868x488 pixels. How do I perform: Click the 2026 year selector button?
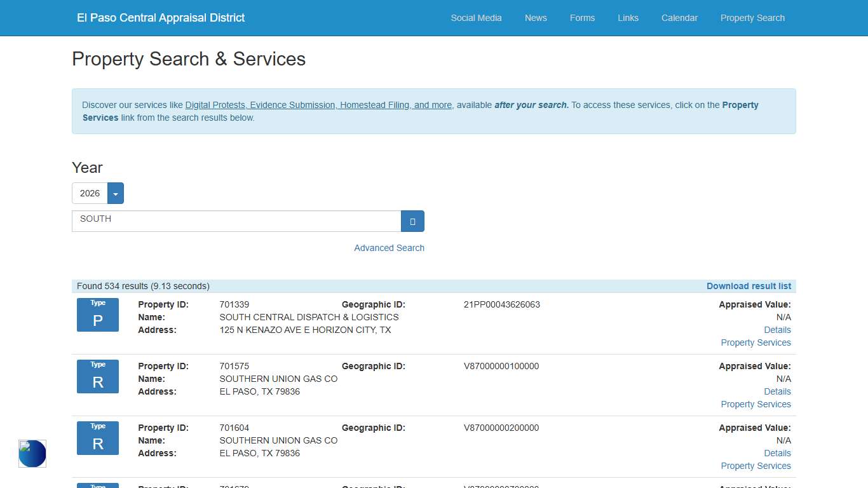[x=90, y=193]
